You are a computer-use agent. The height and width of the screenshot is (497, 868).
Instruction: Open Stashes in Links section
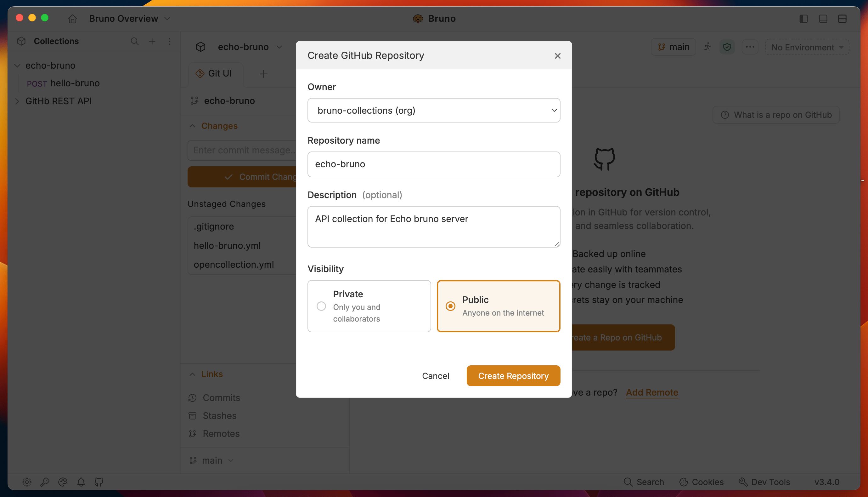click(x=212, y=416)
